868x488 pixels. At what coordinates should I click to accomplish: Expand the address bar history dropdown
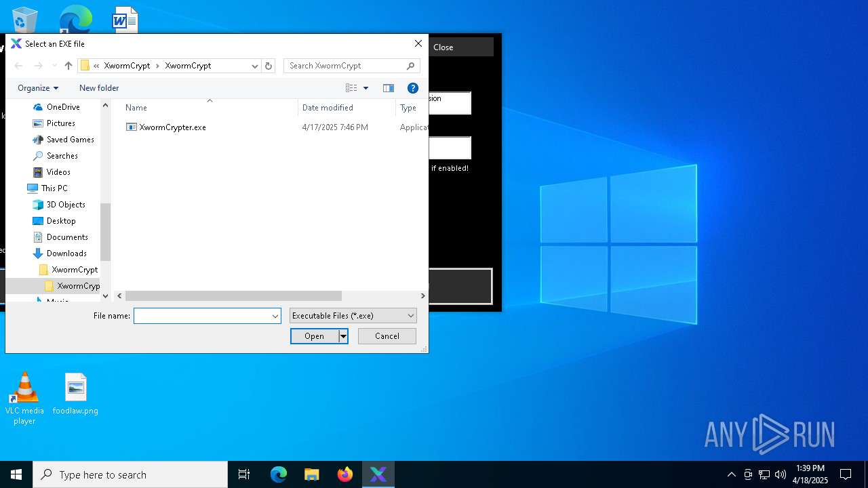[254, 66]
